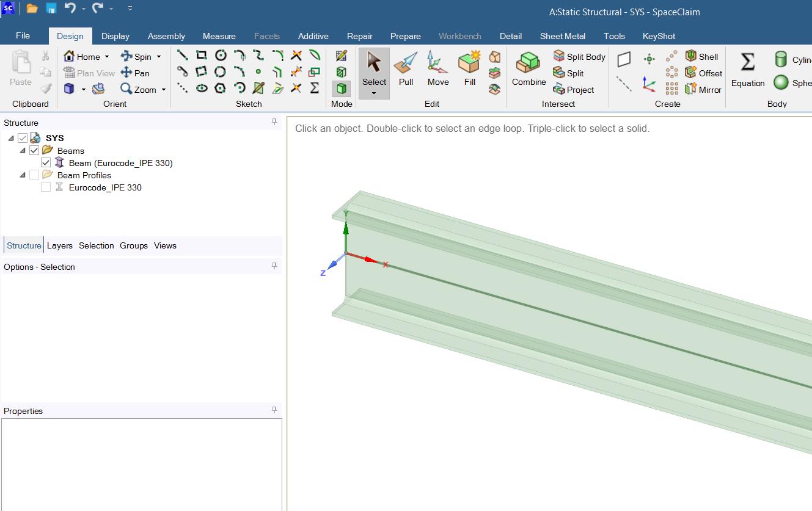Open the Views panel tab
Viewport: 812px width, 511px height.
point(165,245)
